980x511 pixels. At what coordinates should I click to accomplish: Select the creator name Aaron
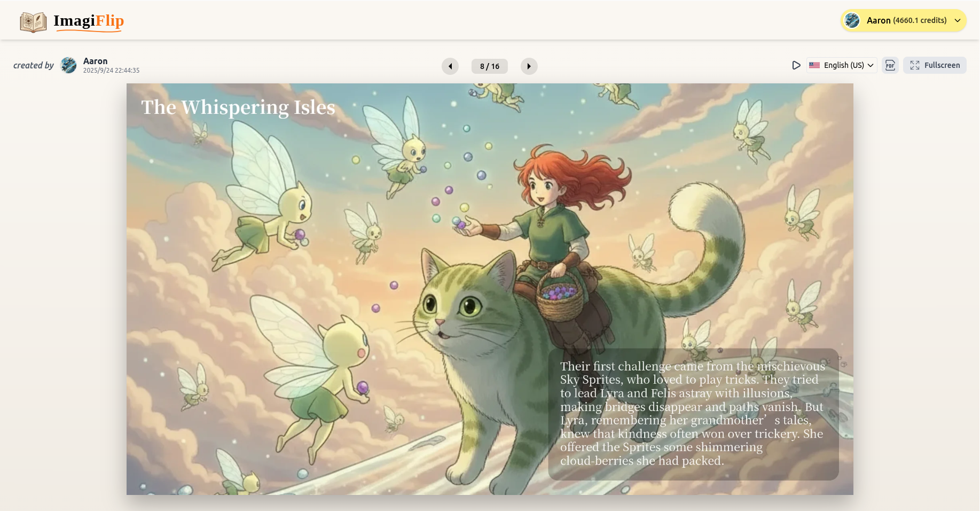[95, 61]
